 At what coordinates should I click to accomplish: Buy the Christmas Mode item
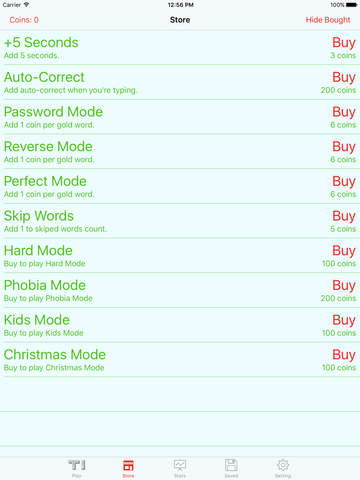click(344, 355)
